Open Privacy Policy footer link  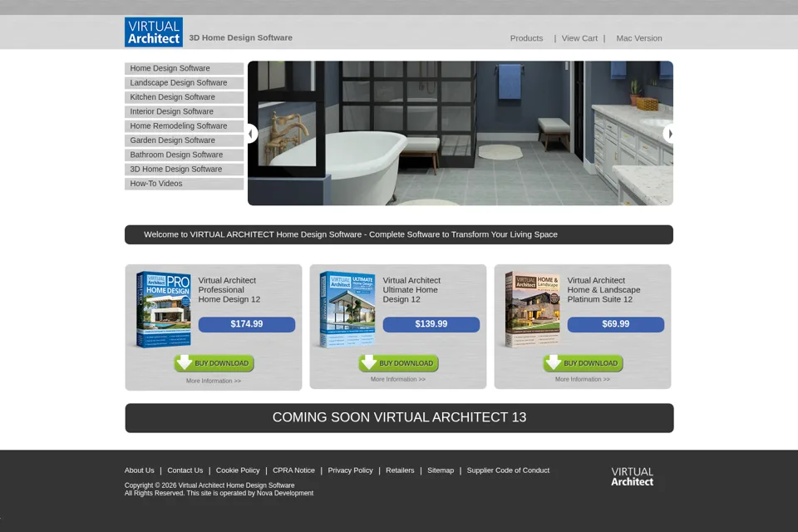pos(350,470)
